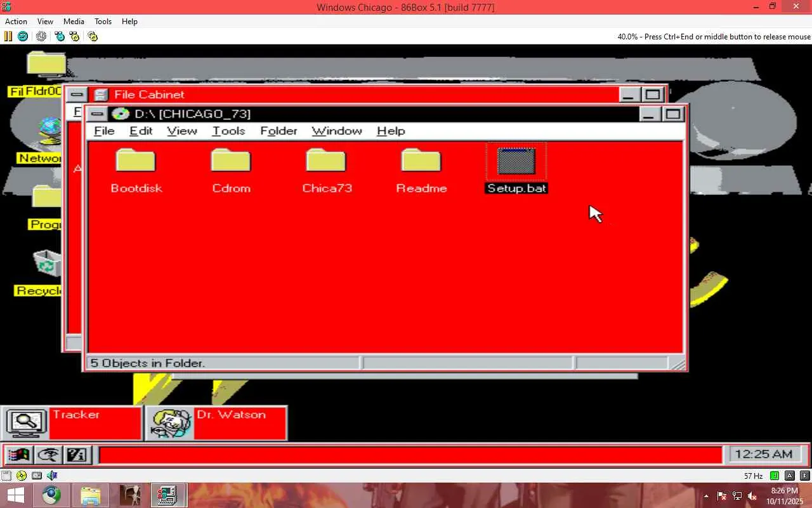Screen dimensions: 812x508
Task: Select the Programs folder desktop icon
Action: click(x=47, y=198)
